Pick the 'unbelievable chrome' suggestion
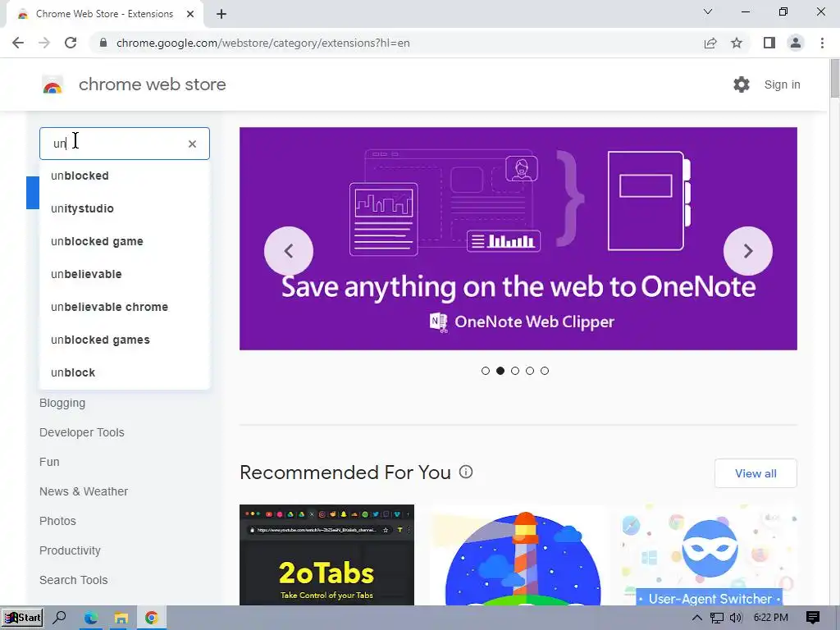The width and height of the screenshot is (840, 630). [x=125, y=307]
